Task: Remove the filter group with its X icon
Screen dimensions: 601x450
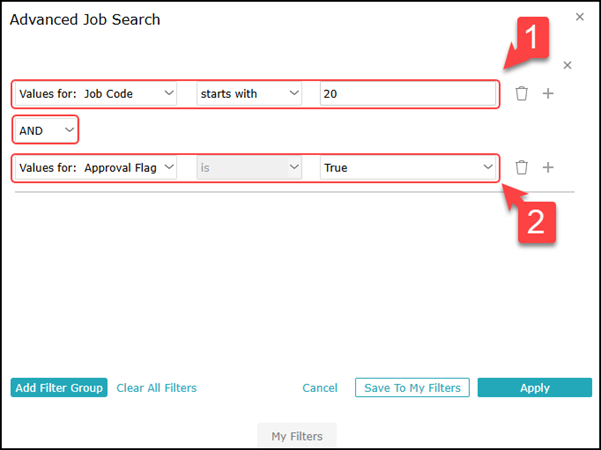Action: coord(567,66)
